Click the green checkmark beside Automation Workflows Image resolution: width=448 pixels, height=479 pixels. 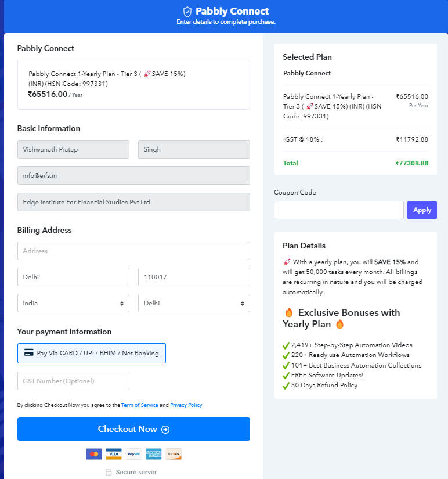(x=286, y=355)
